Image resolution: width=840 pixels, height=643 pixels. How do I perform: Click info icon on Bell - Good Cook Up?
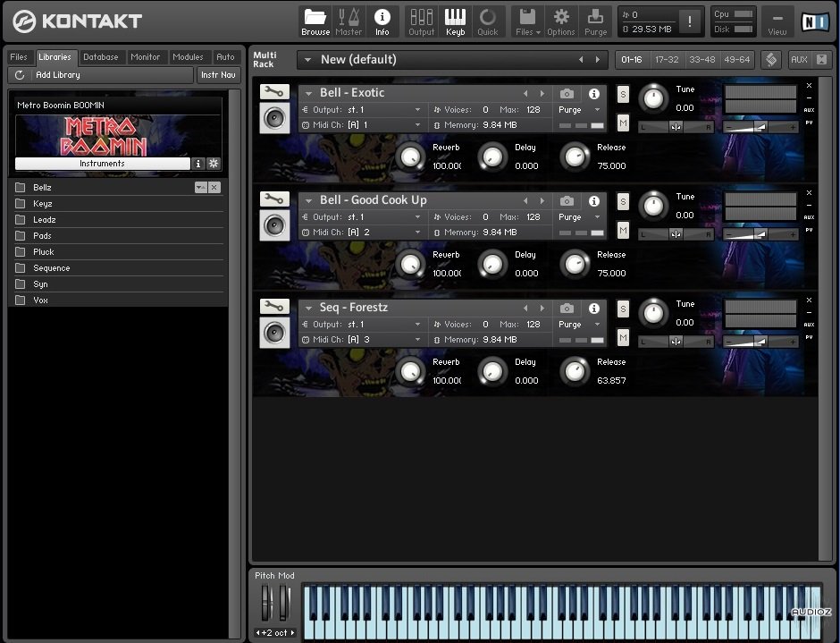point(593,200)
